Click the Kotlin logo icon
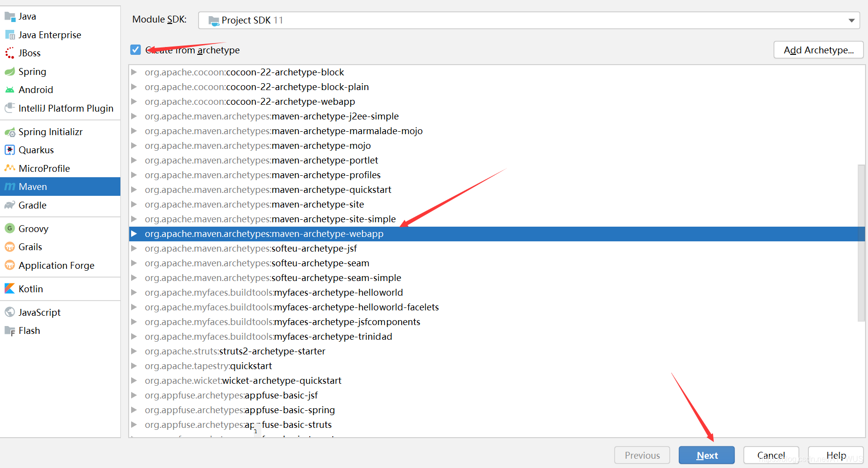The height and width of the screenshot is (468, 868). [x=10, y=288]
